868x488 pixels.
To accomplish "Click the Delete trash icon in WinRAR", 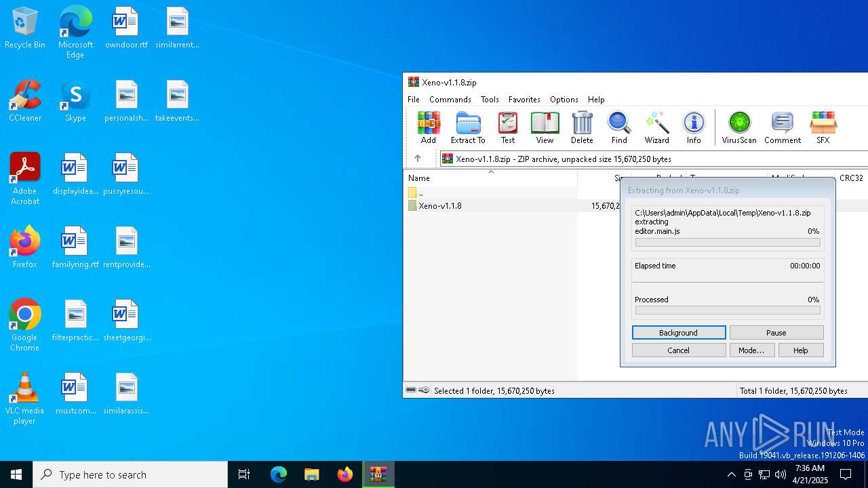I will coord(582,128).
